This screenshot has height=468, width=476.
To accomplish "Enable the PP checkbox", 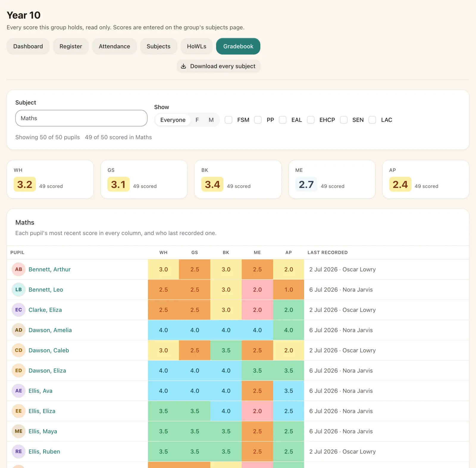I will [x=258, y=120].
